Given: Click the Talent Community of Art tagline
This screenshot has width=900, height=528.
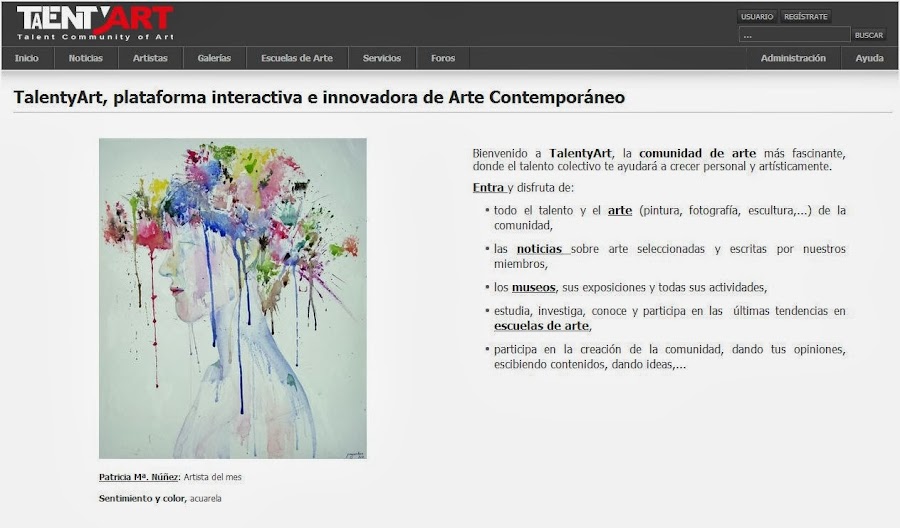Looking at the screenshot, I should click(95, 37).
